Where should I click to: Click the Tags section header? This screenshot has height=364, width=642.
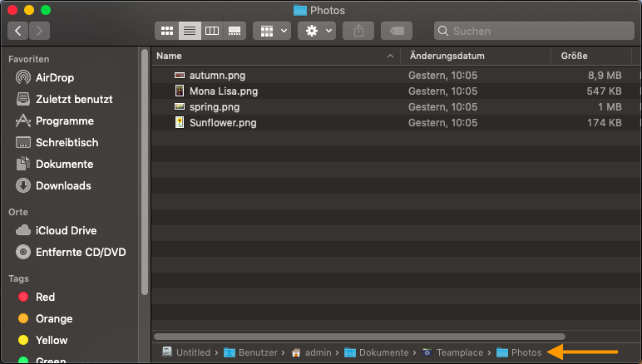pyautogui.click(x=18, y=279)
